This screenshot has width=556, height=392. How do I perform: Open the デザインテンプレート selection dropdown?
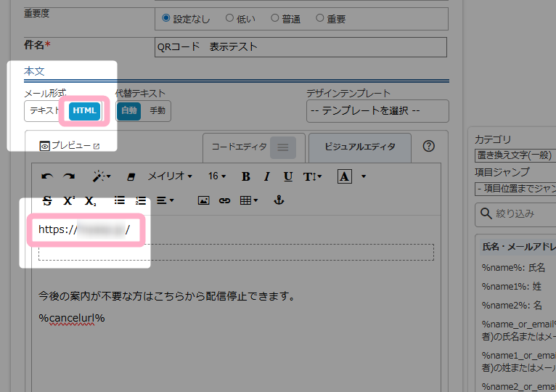point(377,111)
